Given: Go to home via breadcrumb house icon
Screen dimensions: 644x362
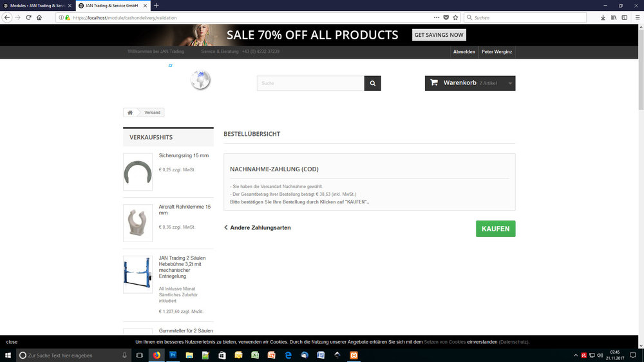Looking at the screenshot, I should 130,113.
